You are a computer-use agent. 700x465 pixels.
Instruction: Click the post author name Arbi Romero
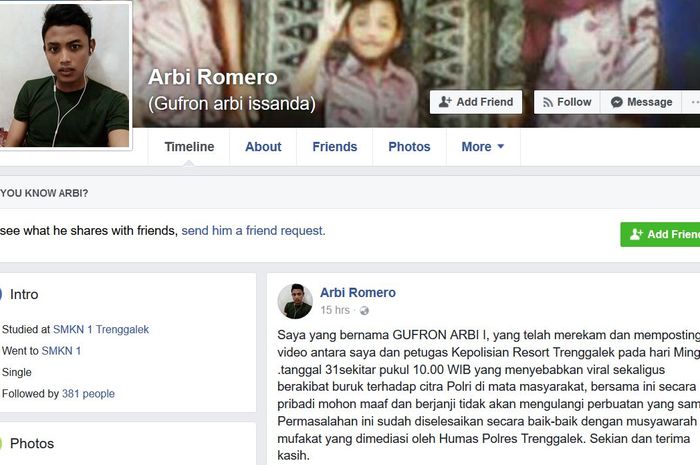(x=358, y=293)
